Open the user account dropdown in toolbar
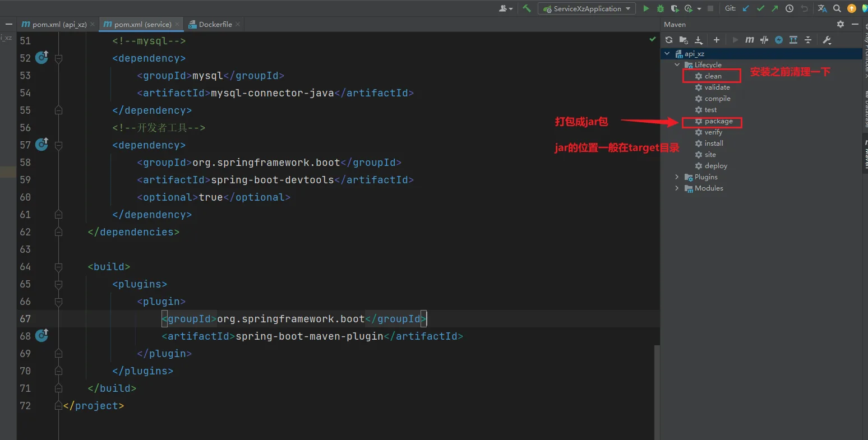Viewport: 868px width, 440px height. tap(506, 8)
